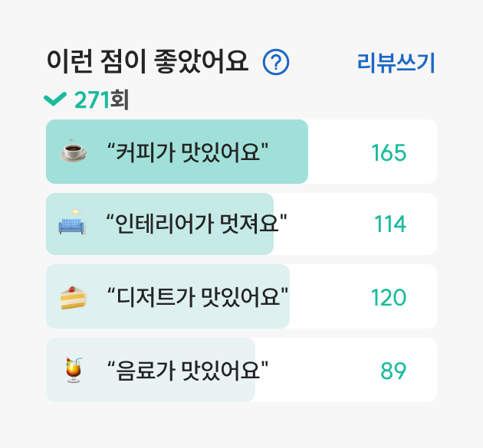Image resolution: width=483 pixels, height=448 pixels.
Task: Click the tropical cocktail drink emoji
Action: (74, 370)
